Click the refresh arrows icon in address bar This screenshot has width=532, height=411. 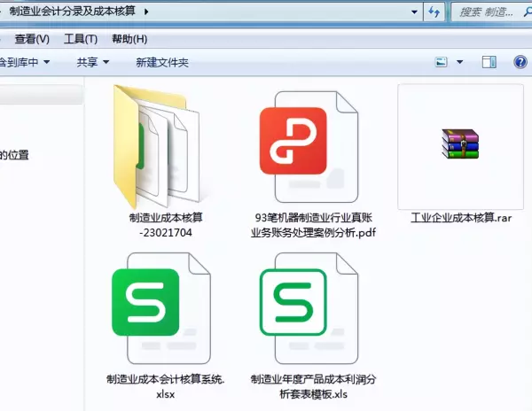pyautogui.click(x=434, y=12)
